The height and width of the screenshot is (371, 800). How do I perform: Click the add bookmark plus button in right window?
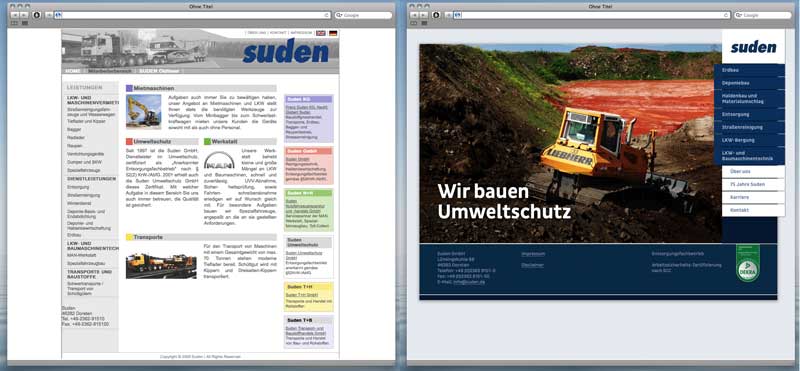click(448, 15)
